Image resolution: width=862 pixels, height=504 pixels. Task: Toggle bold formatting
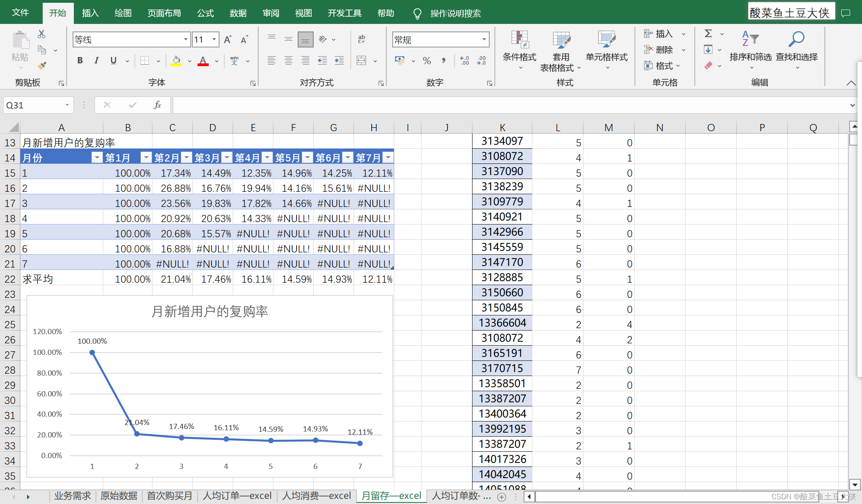(80, 61)
